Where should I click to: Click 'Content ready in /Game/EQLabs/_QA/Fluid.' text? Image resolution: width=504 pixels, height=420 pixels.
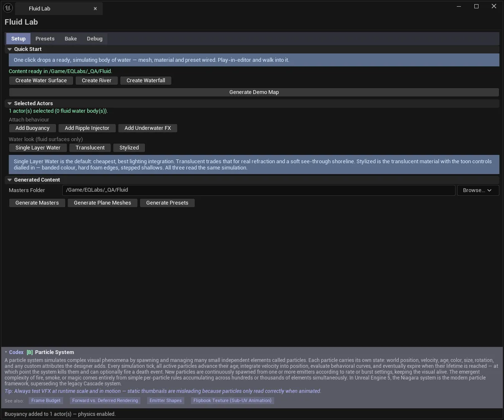(60, 71)
